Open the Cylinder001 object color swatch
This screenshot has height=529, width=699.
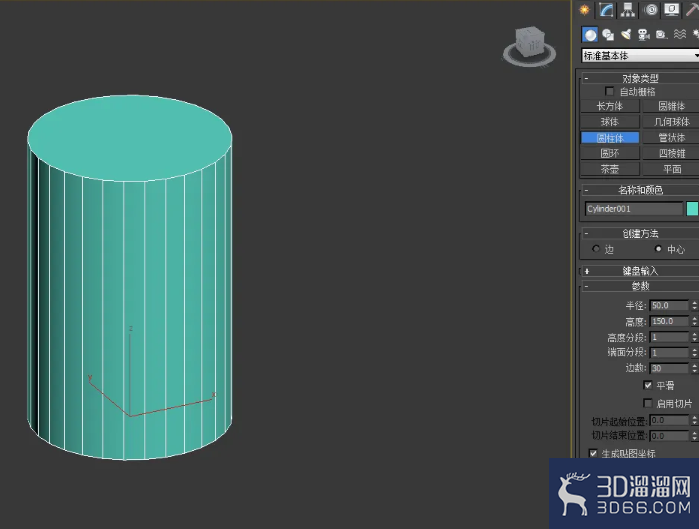point(692,209)
